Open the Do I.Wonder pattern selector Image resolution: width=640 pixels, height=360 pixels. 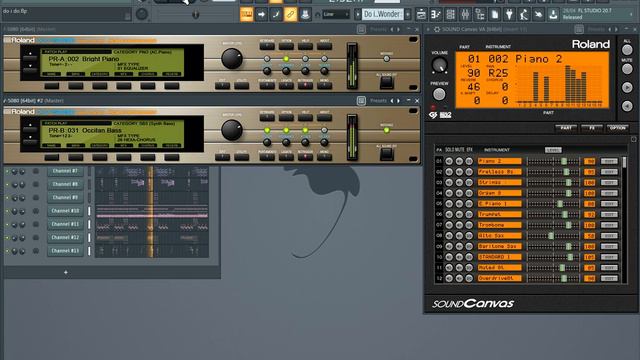tap(383, 14)
